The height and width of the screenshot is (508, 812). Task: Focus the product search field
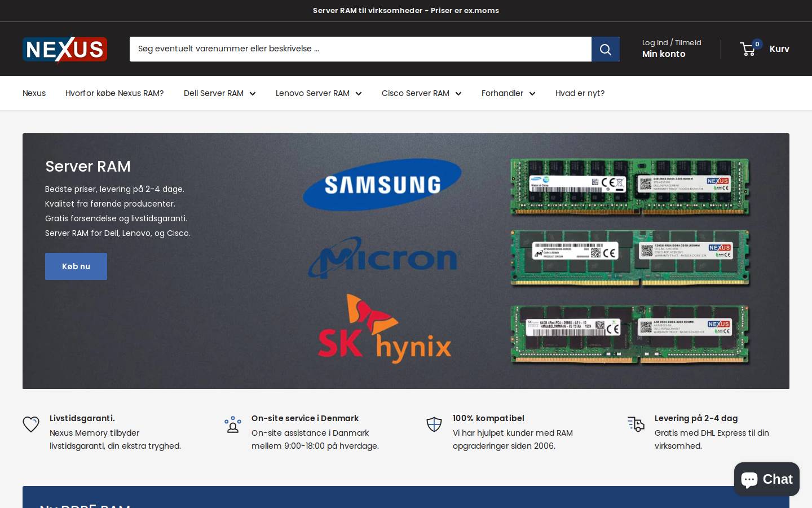coord(360,49)
